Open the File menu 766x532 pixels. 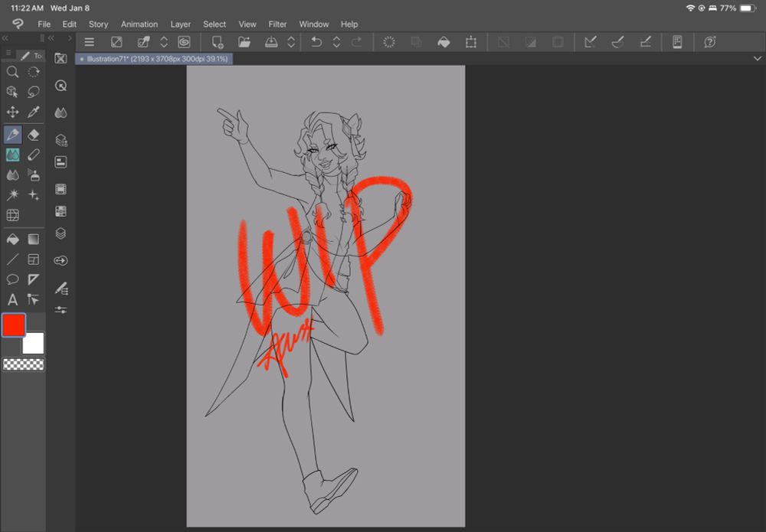(x=44, y=24)
